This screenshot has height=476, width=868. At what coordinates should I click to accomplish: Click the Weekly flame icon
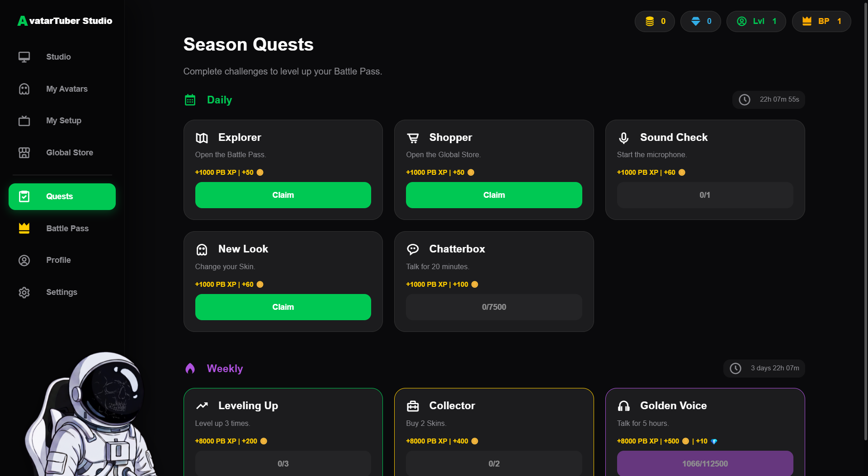pyautogui.click(x=190, y=369)
